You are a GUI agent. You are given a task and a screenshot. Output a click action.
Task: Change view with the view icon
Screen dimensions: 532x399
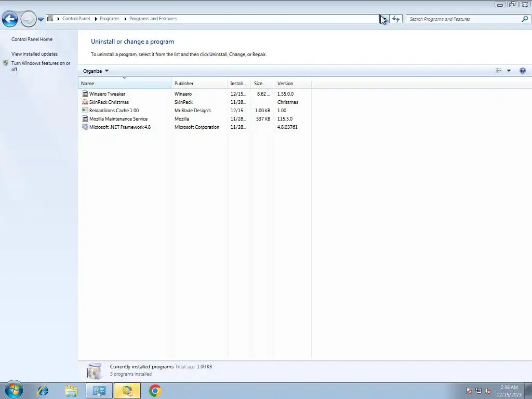tap(498, 71)
